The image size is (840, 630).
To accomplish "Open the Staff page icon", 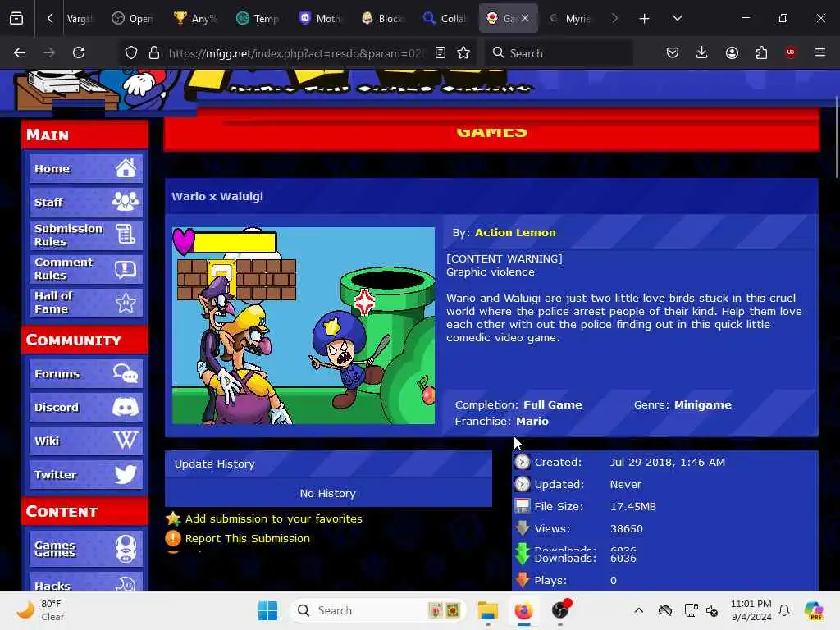I will [126, 202].
